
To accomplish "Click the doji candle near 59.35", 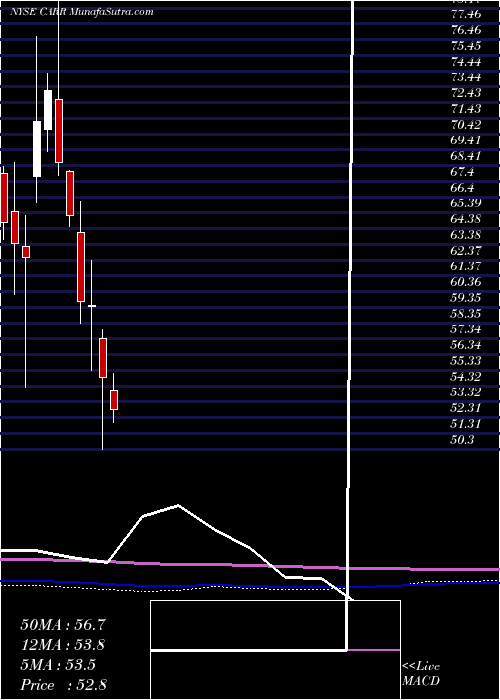I will point(92,306).
